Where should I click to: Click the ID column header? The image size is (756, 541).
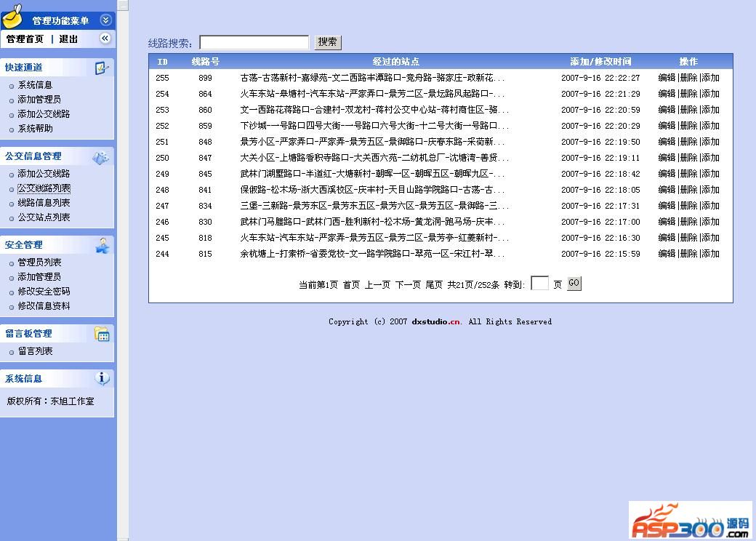163,62
